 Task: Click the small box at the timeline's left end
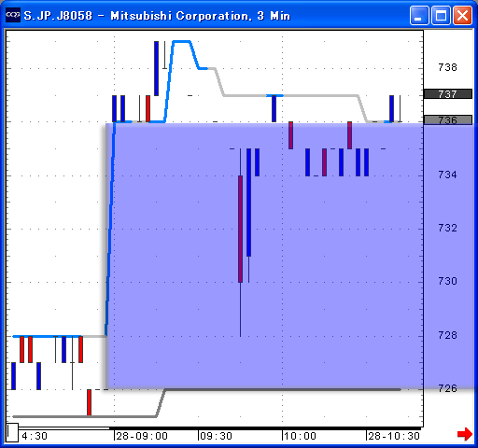[x=12, y=432]
